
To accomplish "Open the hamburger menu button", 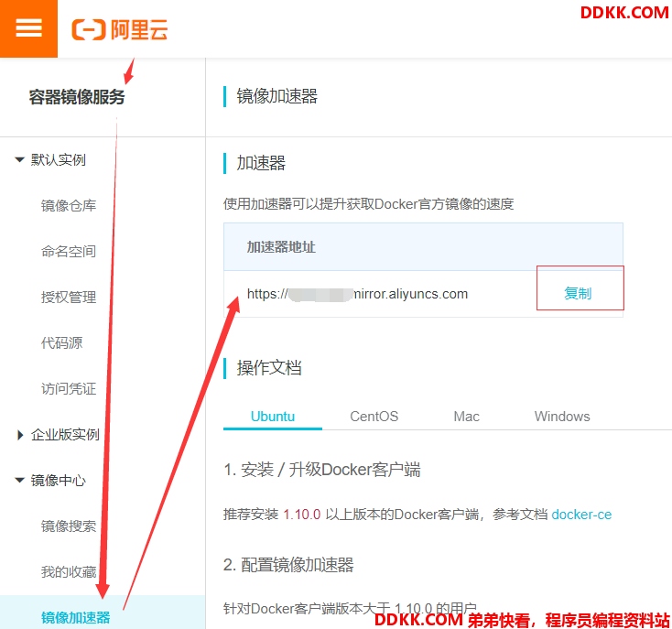I will click(x=28, y=28).
